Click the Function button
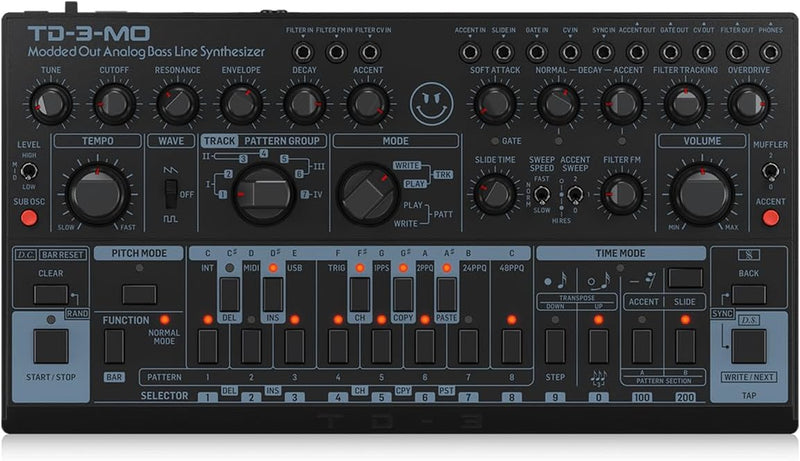 coord(114,347)
